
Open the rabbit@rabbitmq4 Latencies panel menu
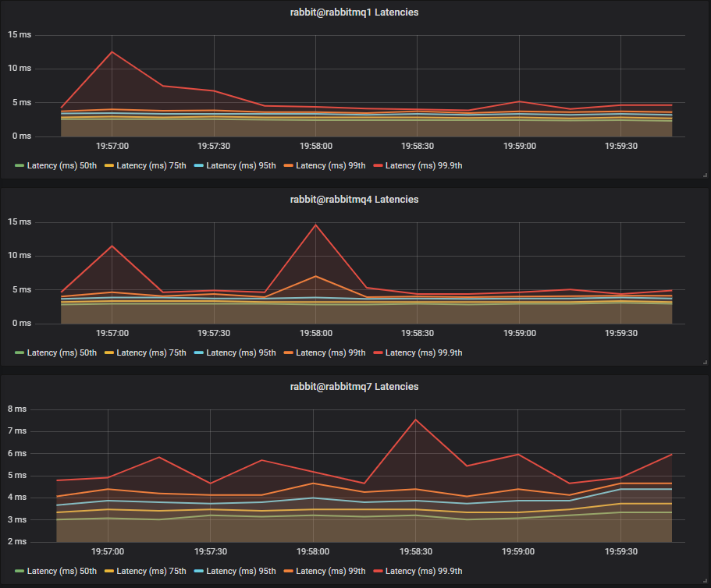[355, 199]
